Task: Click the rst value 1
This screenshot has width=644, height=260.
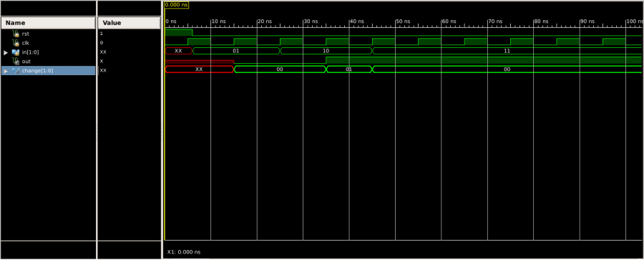Action: [102, 34]
